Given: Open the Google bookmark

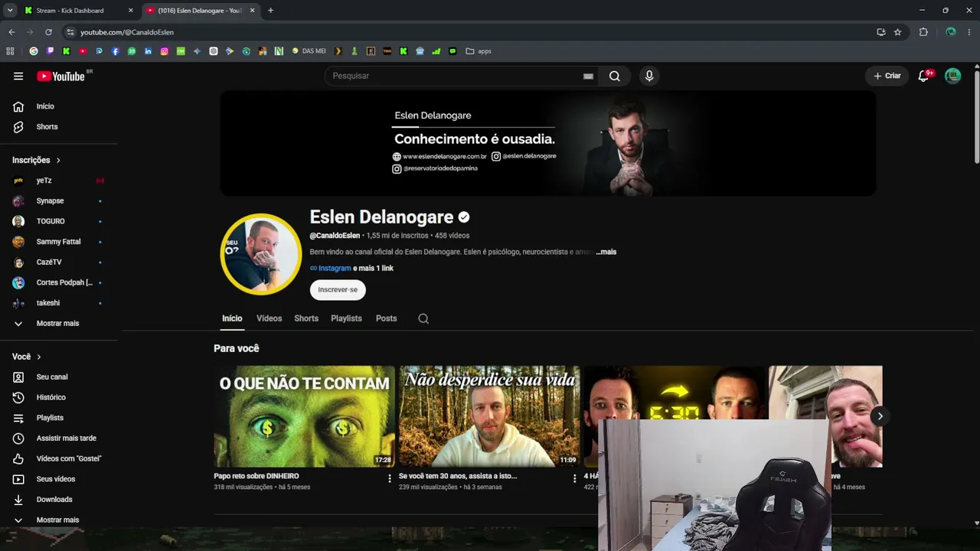Looking at the screenshot, I should [x=34, y=51].
